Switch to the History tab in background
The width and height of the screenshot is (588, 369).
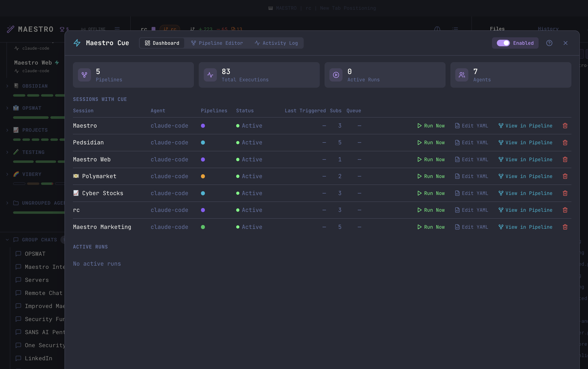pos(548,29)
